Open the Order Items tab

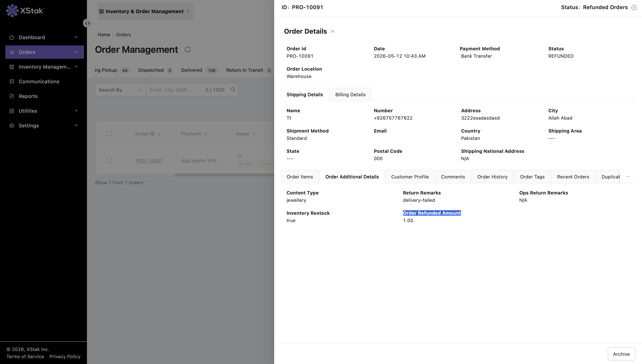click(x=300, y=177)
